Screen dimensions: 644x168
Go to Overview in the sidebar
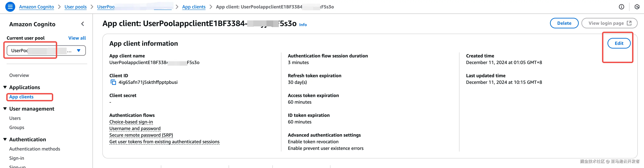tap(19, 75)
